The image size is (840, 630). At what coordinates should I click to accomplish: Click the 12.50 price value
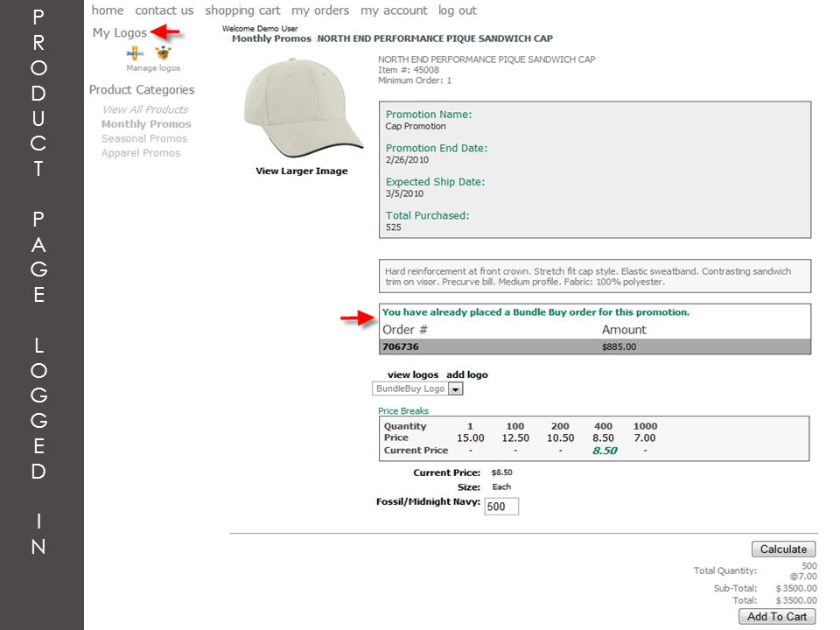pyautogui.click(x=515, y=437)
